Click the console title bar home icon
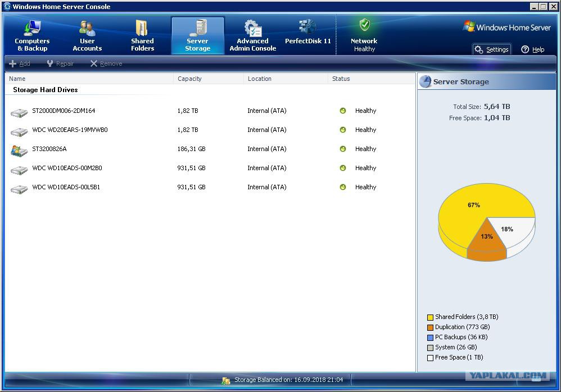Viewport: 561px width, 392px height. 7,6
